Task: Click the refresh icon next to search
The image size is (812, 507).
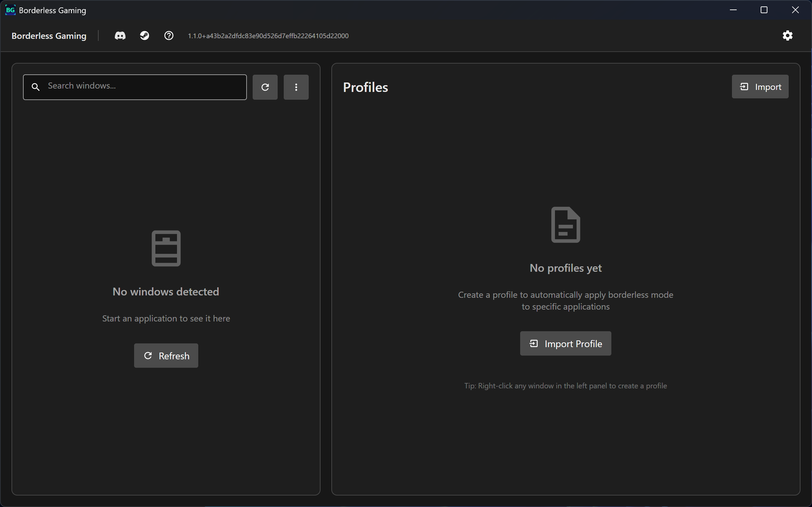Action: pyautogui.click(x=265, y=87)
